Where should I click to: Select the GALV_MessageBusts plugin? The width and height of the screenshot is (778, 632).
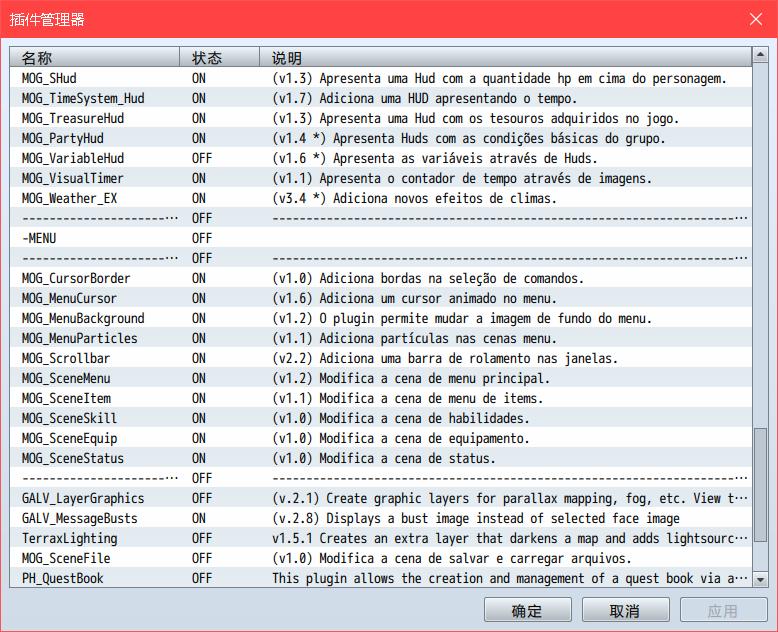coord(381,518)
